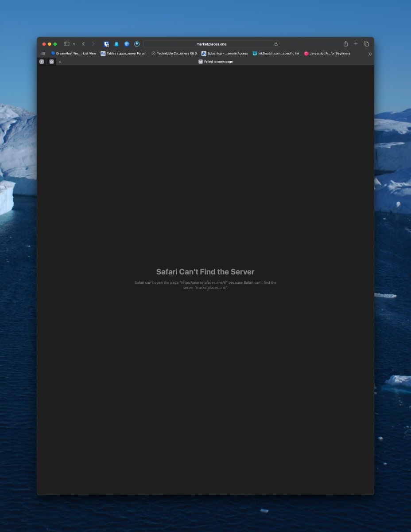Viewport: 411px width, 532px height.
Task: Switch to the pinned F tab
Action: (x=42, y=62)
